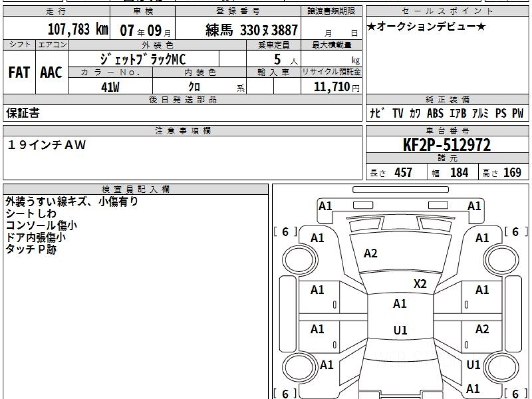Click the A2 mark on the rear door
The width and height of the screenshot is (532, 399).
pos(482,329)
